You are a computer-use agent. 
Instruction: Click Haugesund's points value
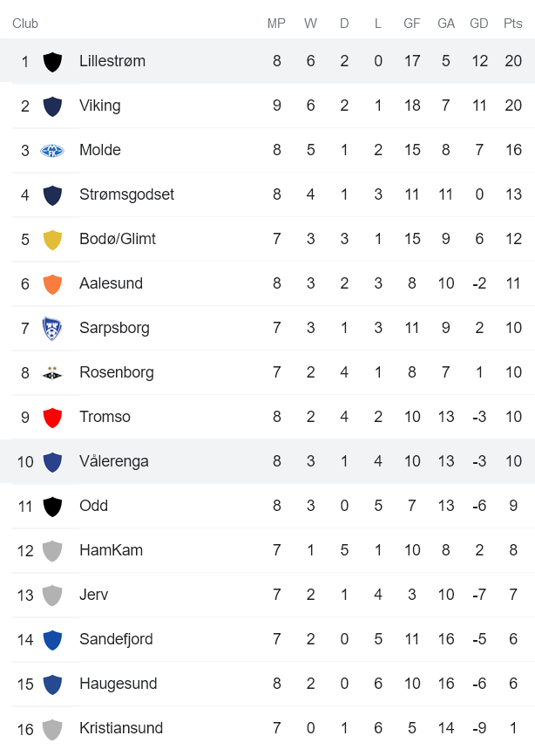513,684
